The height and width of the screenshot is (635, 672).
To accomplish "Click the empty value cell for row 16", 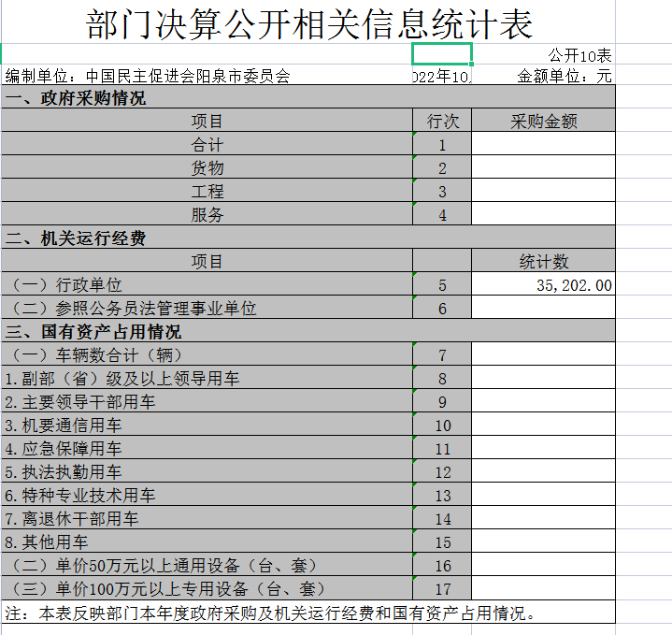I will pos(543,564).
